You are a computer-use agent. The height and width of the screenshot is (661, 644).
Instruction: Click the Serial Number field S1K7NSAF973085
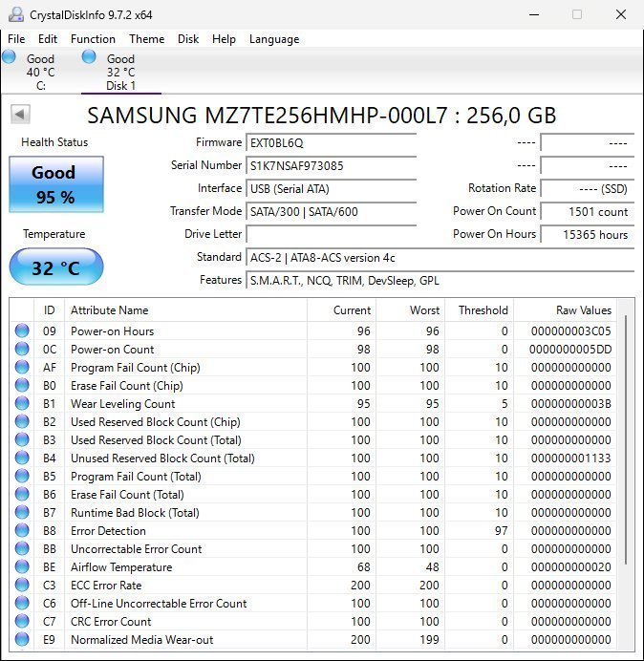click(x=331, y=165)
